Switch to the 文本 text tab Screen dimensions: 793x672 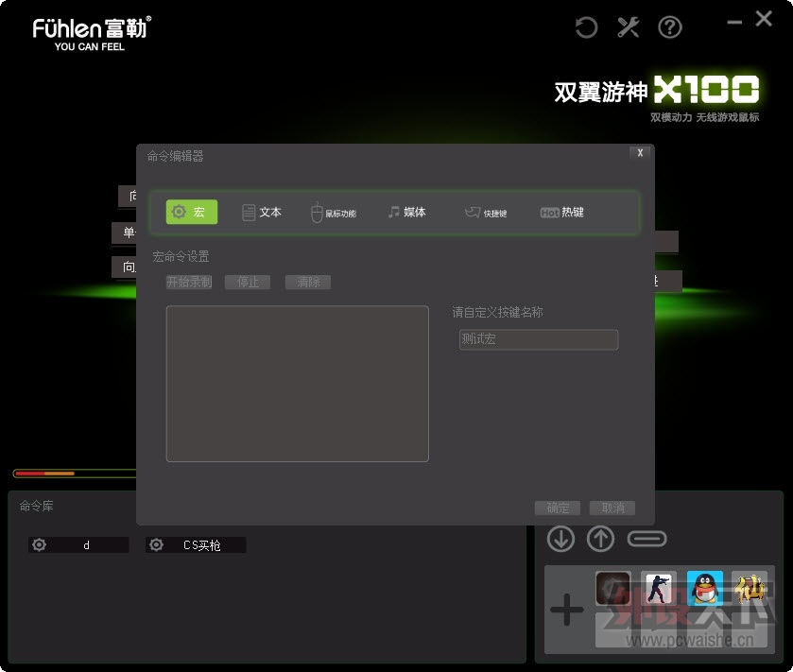(x=262, y=213)
